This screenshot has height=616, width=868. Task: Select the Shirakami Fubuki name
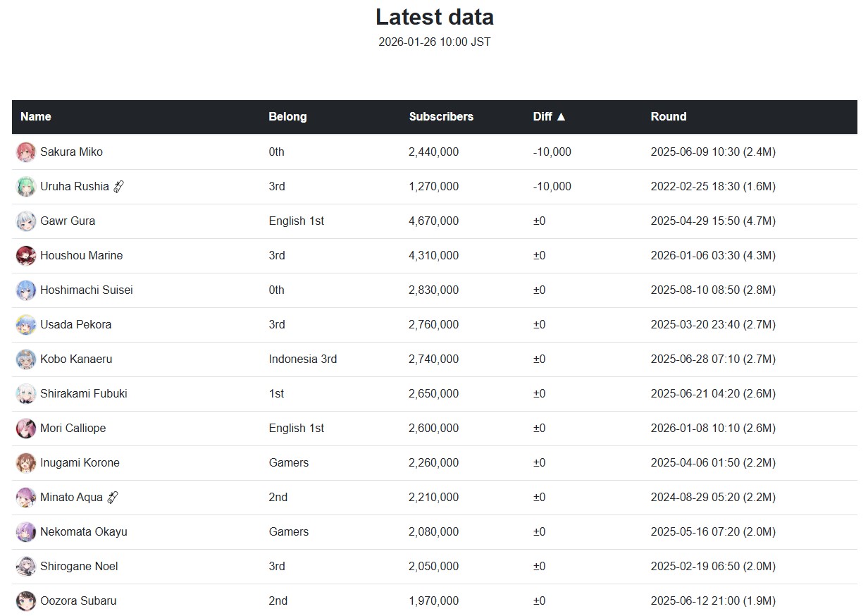[84, 394]
